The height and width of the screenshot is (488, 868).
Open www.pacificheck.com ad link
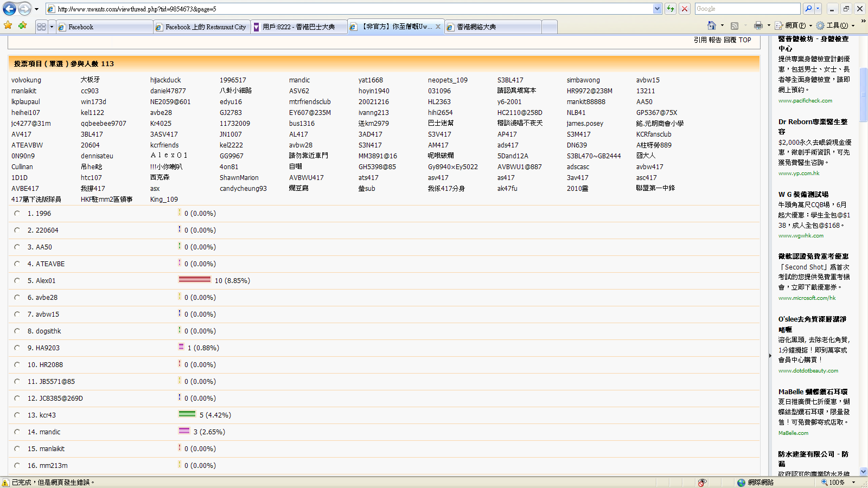coord(805,101)
